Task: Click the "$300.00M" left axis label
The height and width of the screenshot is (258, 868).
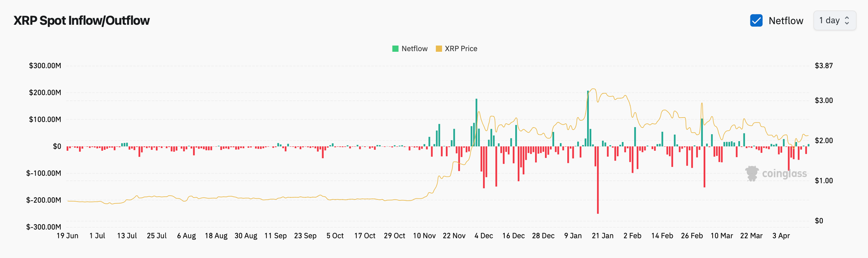Action: coord(45,66)
